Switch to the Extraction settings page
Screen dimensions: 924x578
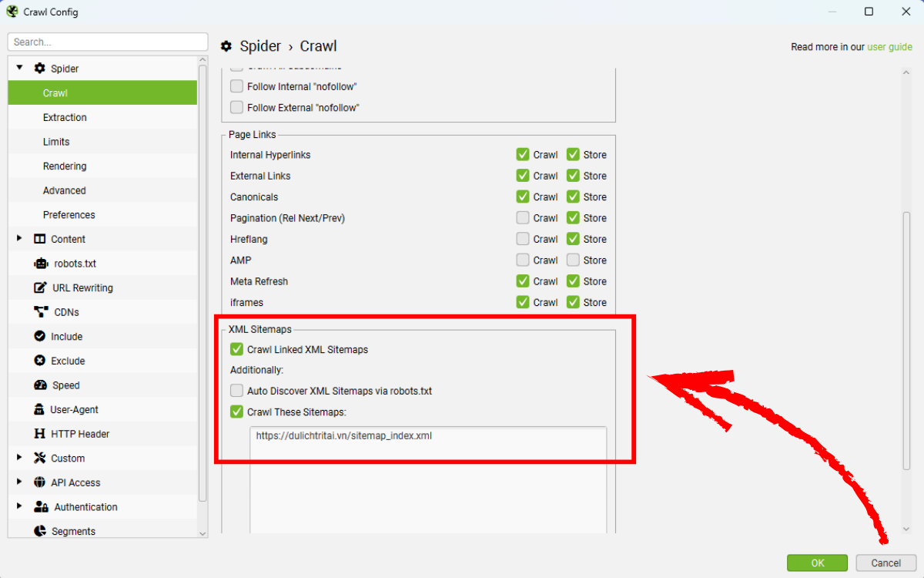click(x=64, y=117)
